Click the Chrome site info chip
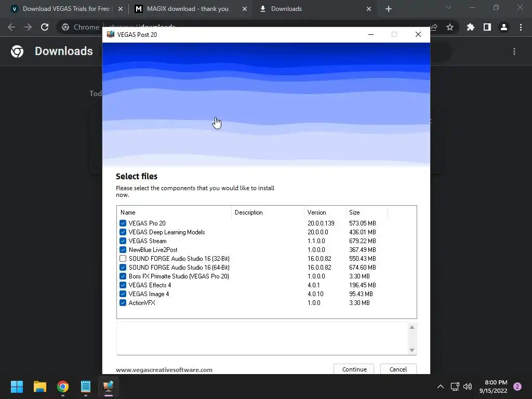Viewport: 532px width, 399px height. pos(80,27)
